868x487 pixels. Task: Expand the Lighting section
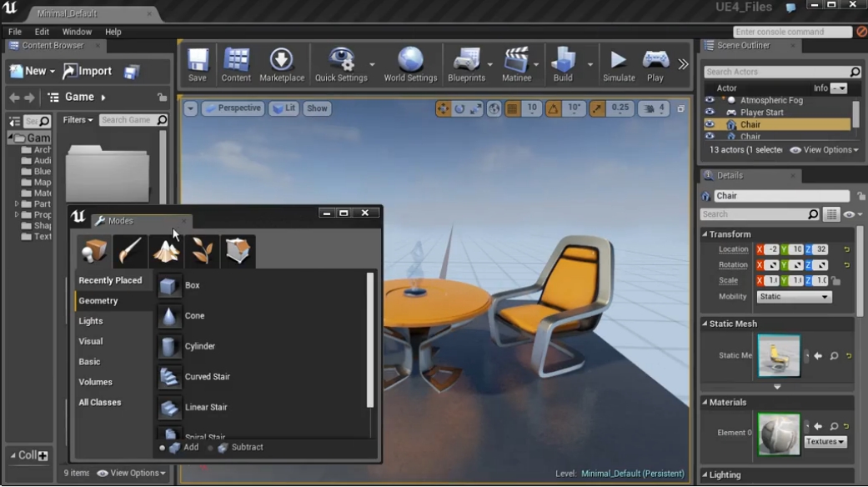coord(705,474)
